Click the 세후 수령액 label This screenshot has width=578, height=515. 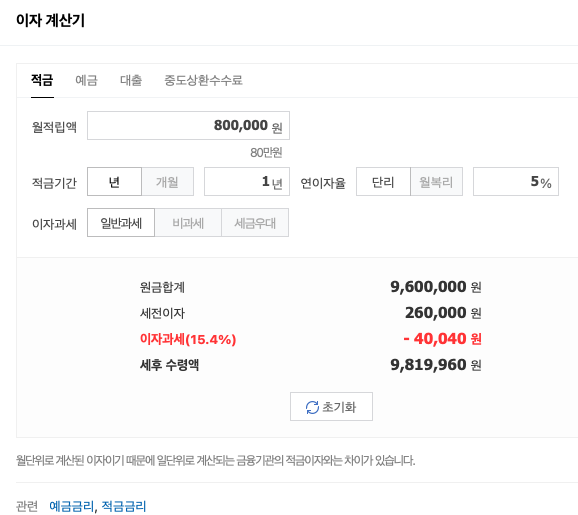click(170, 365)
